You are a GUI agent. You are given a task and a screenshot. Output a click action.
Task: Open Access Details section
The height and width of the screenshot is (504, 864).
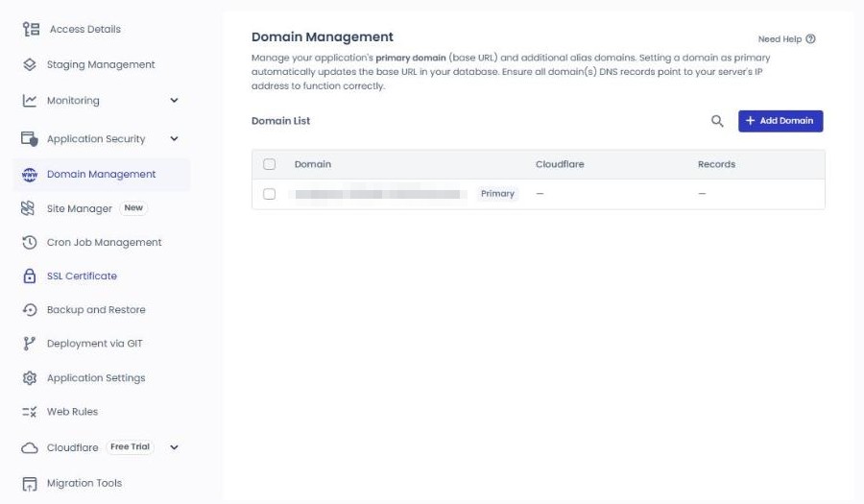[84, 29]
